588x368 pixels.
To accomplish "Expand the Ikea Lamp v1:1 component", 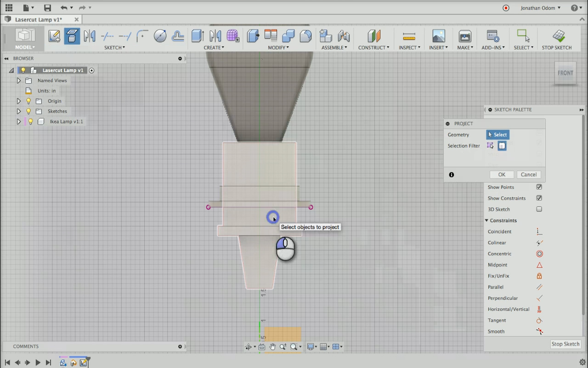I will 19,121.
